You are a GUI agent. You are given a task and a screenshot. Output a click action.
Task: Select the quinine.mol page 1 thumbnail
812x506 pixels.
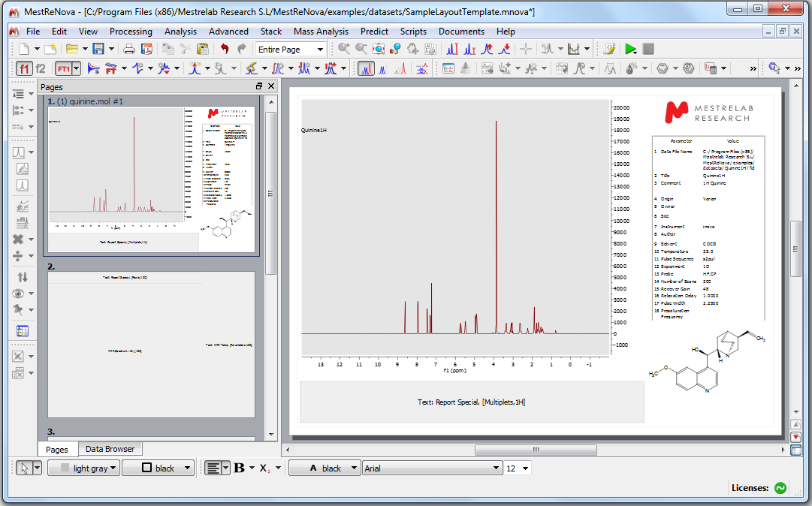pyautogui.click(x=151, y=179)
